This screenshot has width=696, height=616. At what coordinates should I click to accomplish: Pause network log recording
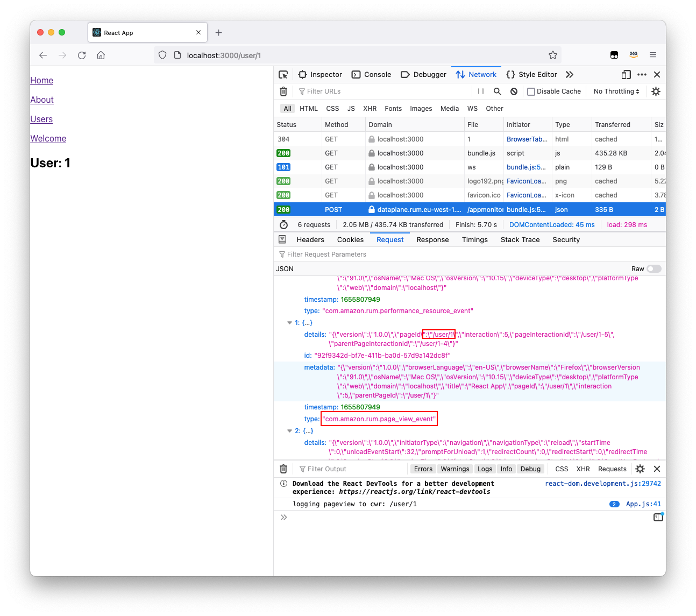(480, 91)
